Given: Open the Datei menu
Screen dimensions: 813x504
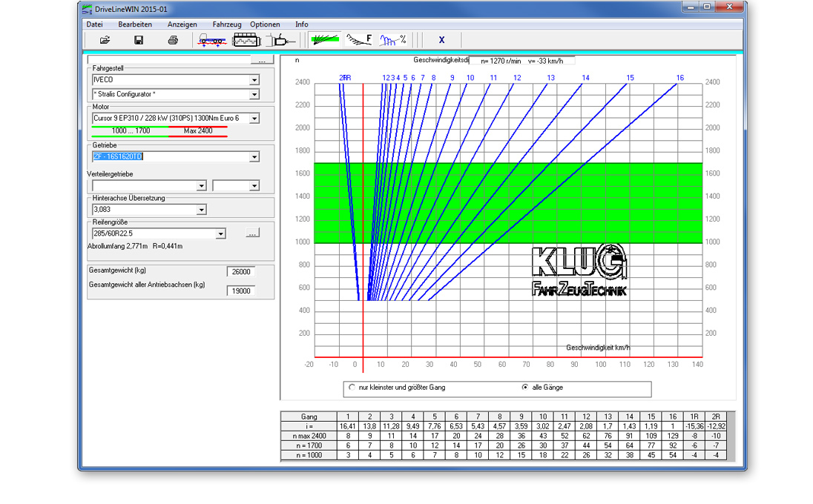Looking at the screenshot, I should tap(94, 24).
